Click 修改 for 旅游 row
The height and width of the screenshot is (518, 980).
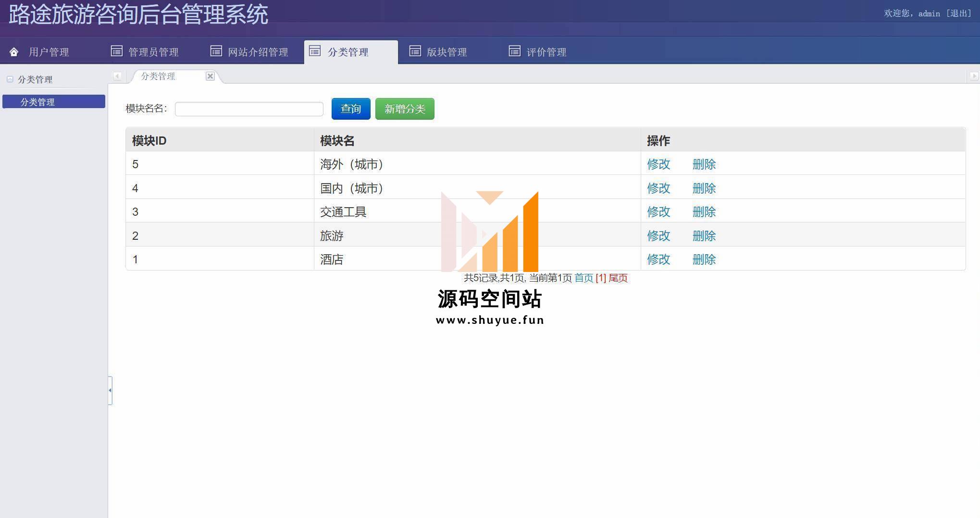pyautogui.click(x=658, y=236)
